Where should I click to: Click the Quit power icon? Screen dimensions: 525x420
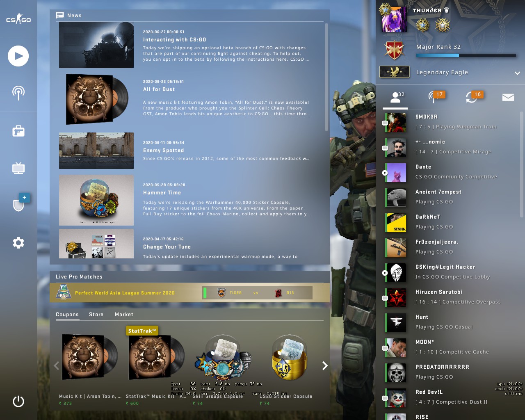click(18, 401)
